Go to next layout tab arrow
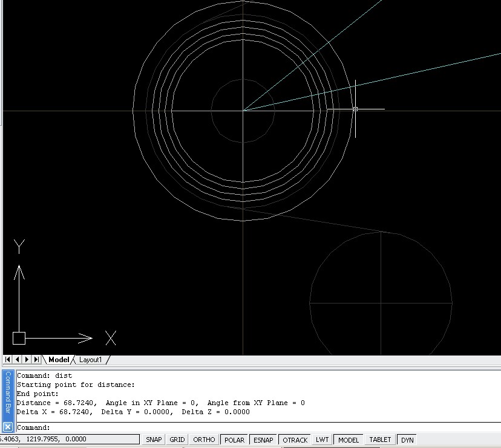 tap(27, 360)
